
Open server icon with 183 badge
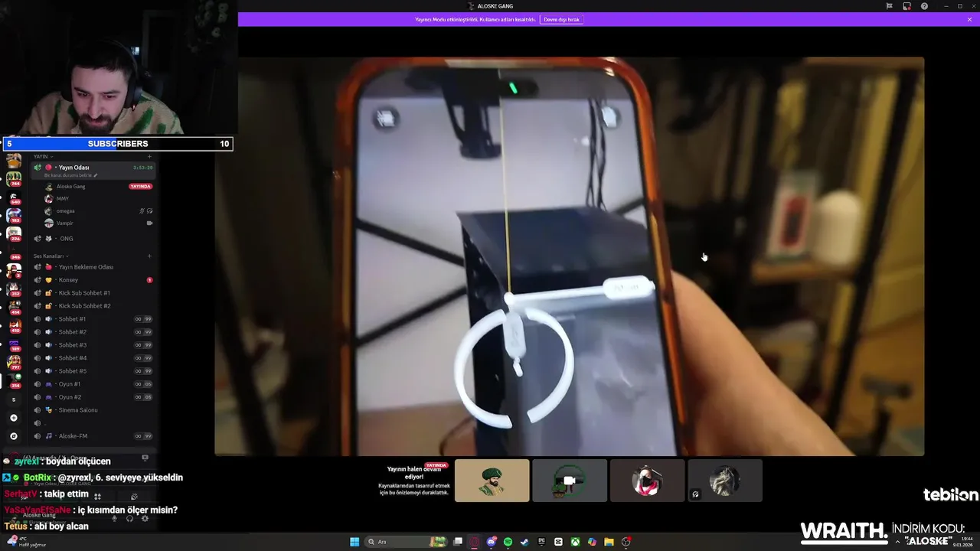point(14,216)
